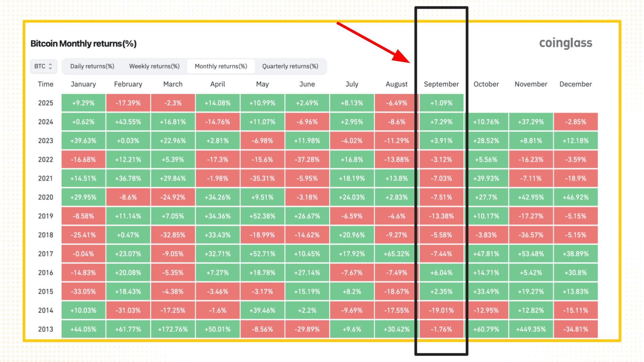The image size is (644, 362).
Task: Select the 2025 September +1.09% cell
Action: [441, 103]
